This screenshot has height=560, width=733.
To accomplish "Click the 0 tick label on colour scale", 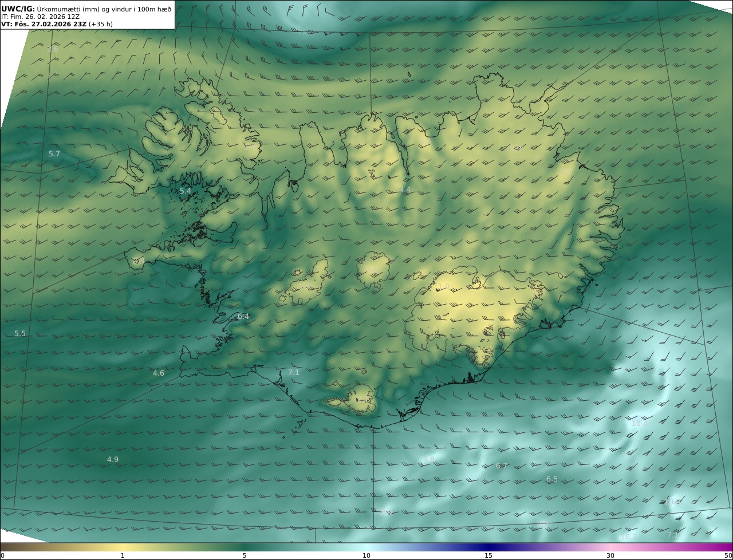I will pos(2,555).
